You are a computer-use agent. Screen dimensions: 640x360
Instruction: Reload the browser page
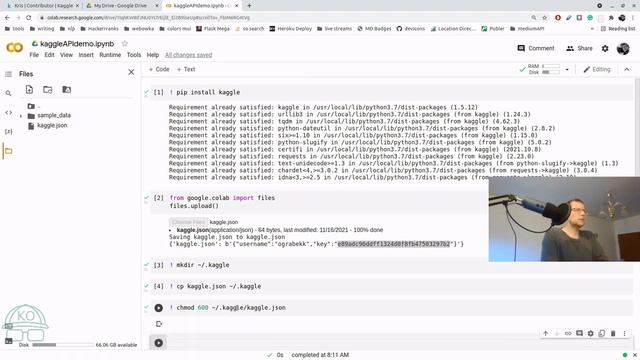29,18
